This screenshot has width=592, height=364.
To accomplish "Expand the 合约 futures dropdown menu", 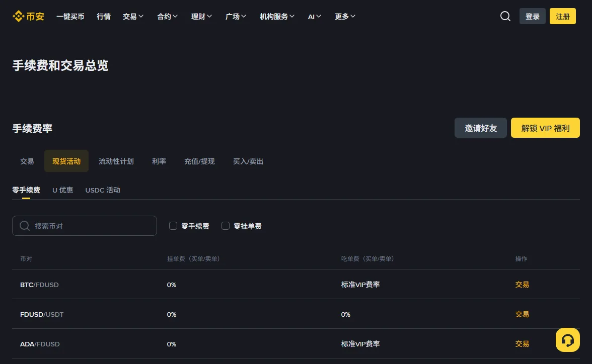I will coord(167,17).
